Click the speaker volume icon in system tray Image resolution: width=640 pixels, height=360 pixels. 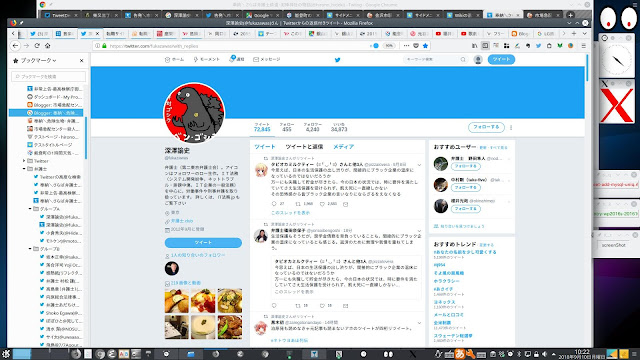tap(544, 354)
